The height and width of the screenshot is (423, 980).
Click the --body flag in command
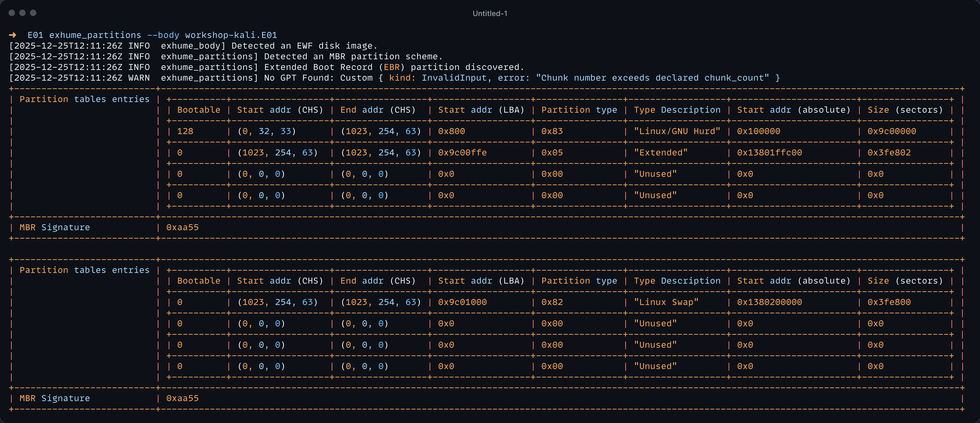(163, 35)
